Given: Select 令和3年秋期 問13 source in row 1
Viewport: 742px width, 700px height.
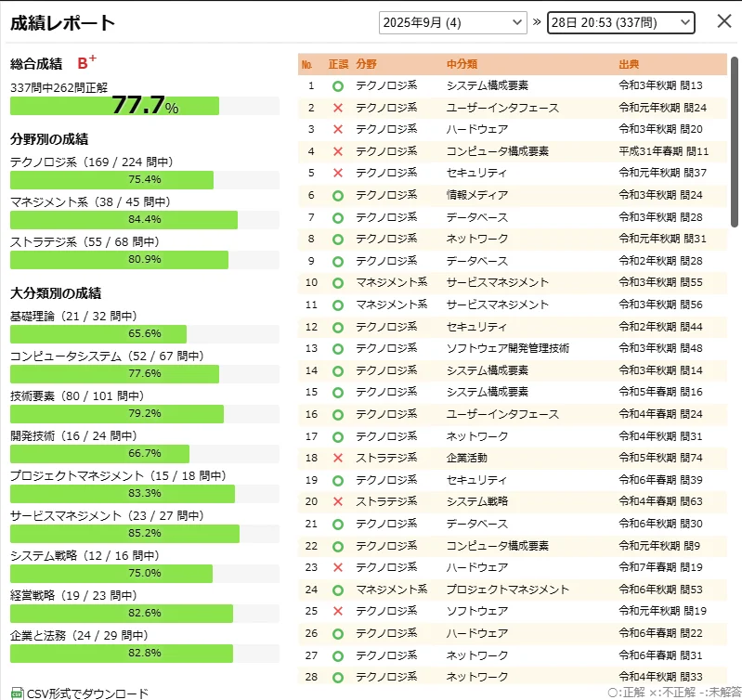Looking at the screenshot, I should [660, 85].
